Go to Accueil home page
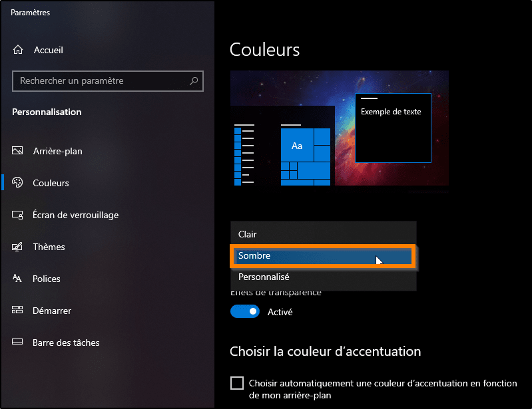Viewport: 532px width, 409px height. [49, 50]
